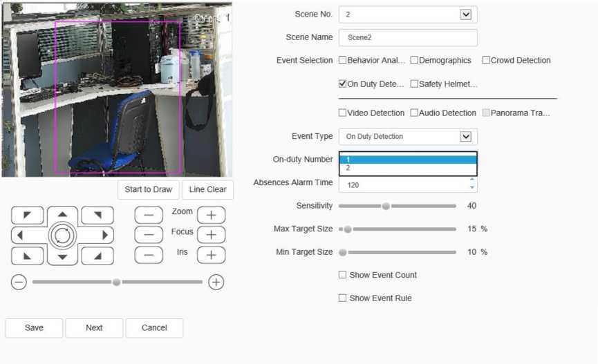Click the Sensitivity slider handle

coord(386,206)
